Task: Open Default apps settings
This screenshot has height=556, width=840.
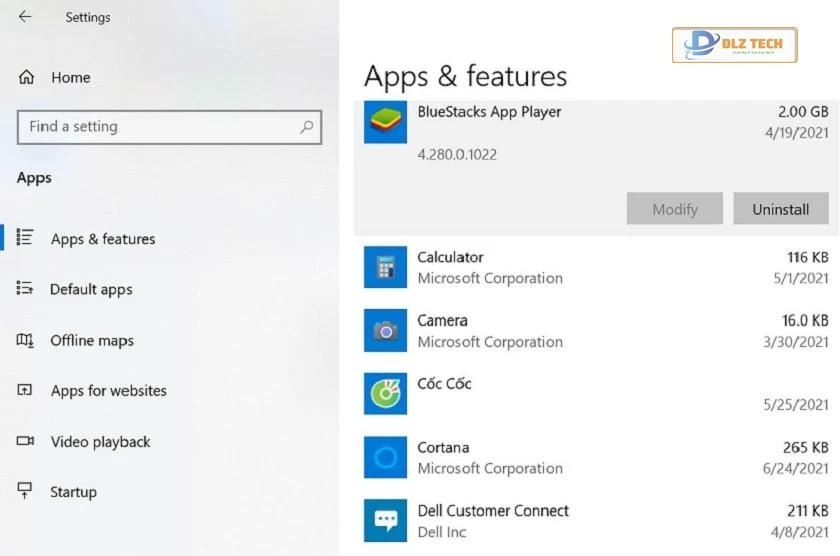Action: (91, 289)
